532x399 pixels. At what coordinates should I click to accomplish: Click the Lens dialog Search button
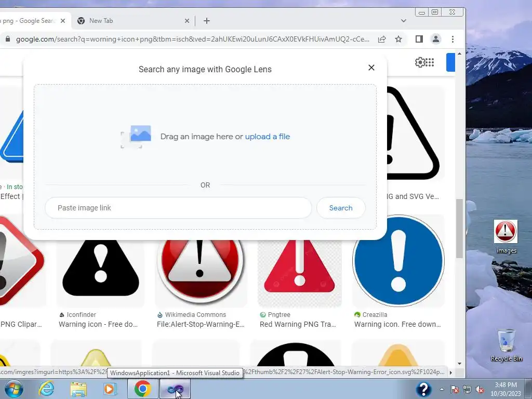coord(341,208)
